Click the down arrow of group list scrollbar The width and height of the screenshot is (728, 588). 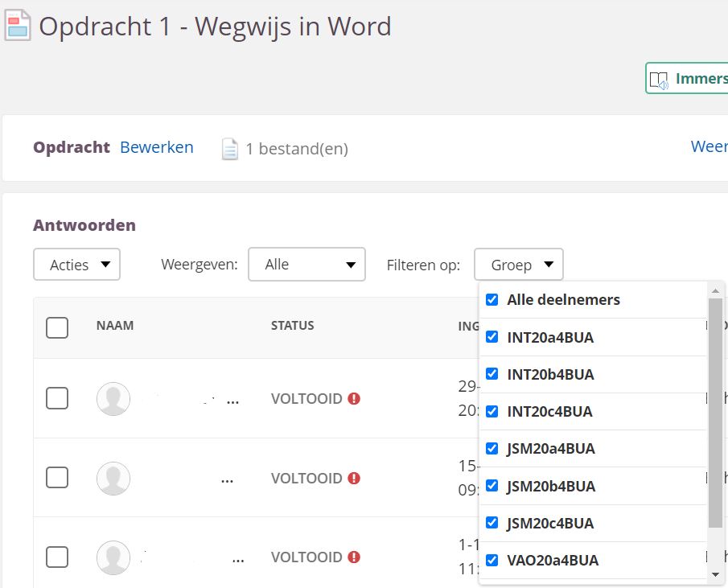[715, 574]
